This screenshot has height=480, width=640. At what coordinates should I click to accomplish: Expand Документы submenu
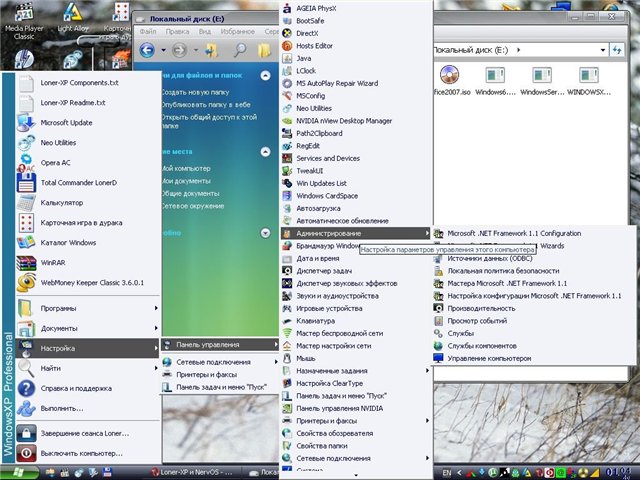(x=88, y=328)
